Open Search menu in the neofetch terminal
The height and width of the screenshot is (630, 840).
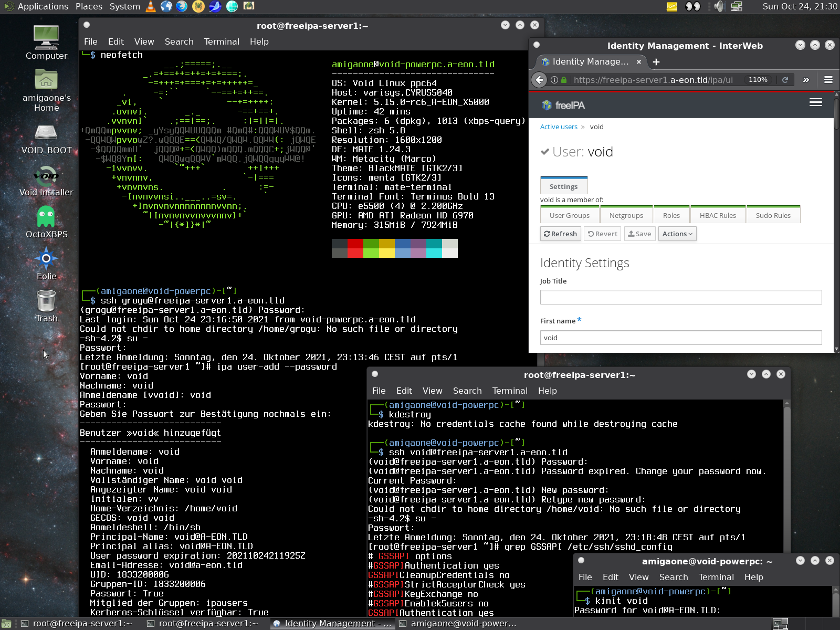(179, 41)
